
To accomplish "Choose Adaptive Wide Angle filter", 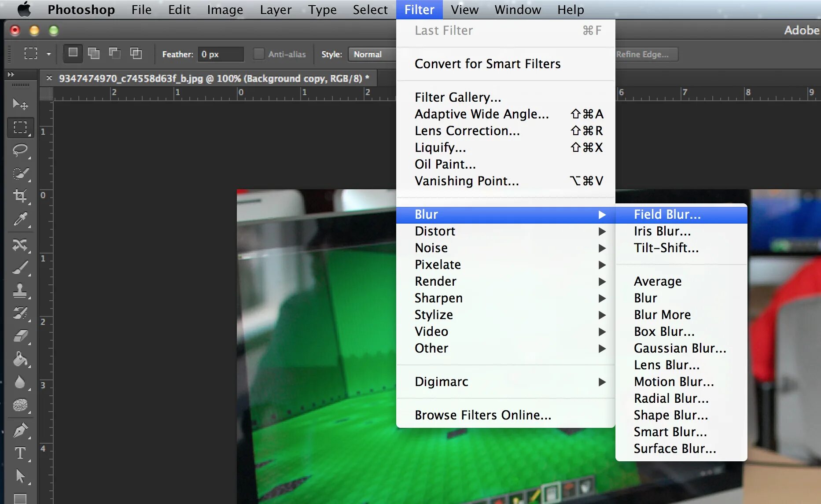I will tap(505, 114).
